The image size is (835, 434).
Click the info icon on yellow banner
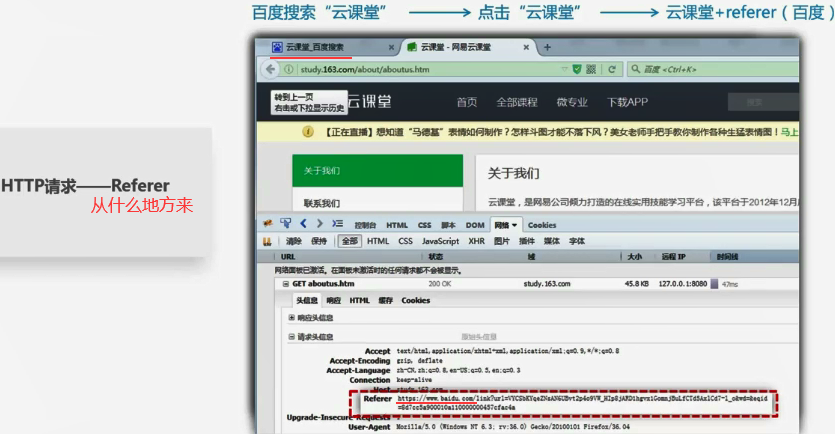pyautogui.click(x=308, y=132)
